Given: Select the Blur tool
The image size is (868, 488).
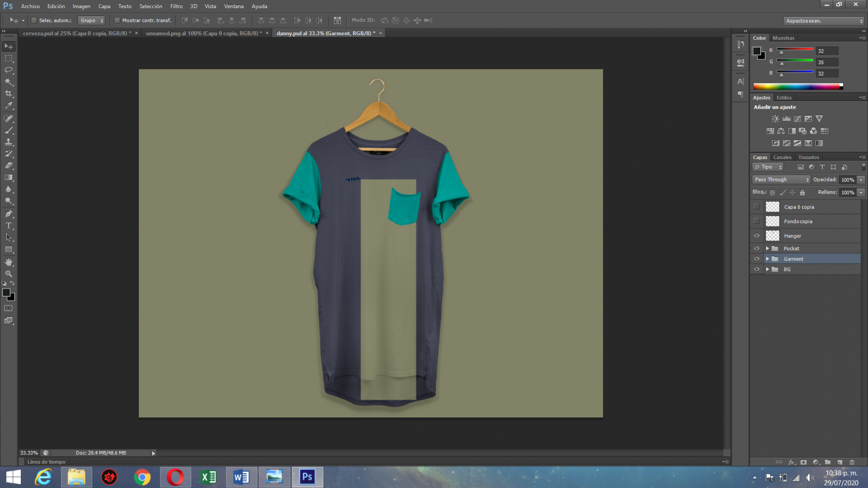Looking at the screenshot, I should tap(9, 190).
